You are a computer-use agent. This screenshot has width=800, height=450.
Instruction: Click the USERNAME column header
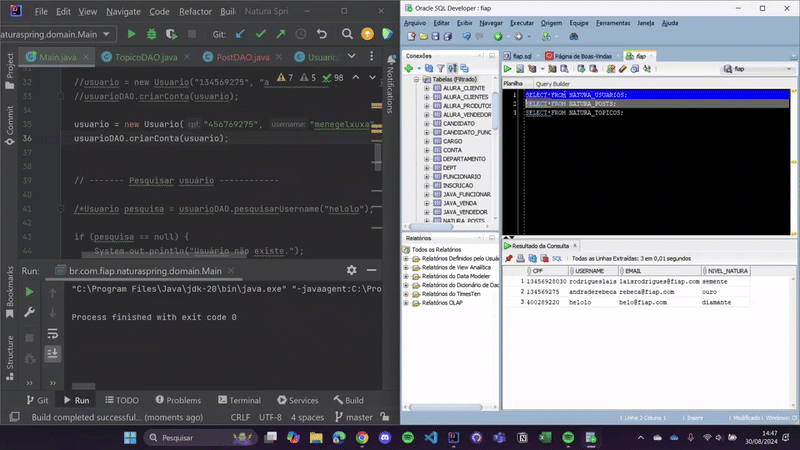pyautogui.click(x=591, y=270)
